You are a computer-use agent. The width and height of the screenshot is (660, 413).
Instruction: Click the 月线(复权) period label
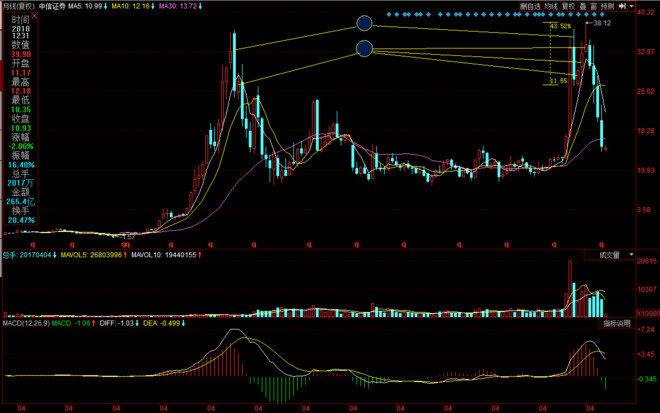19,6
